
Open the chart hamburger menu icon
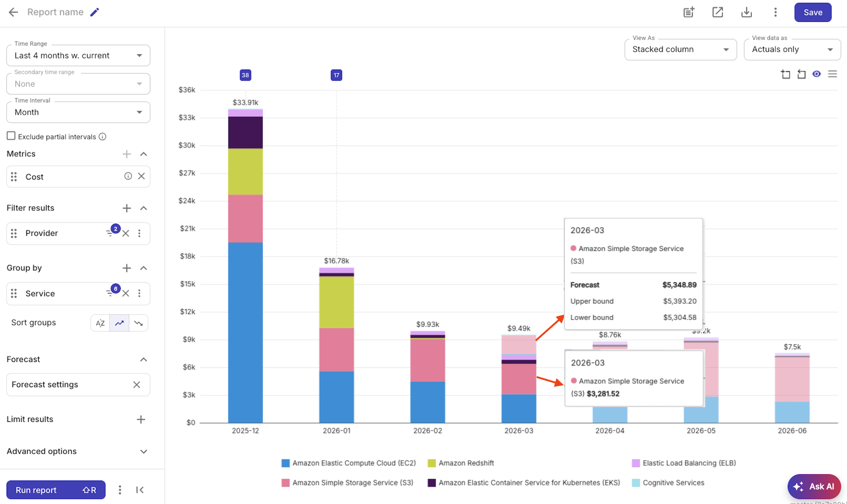coord(833,74)
